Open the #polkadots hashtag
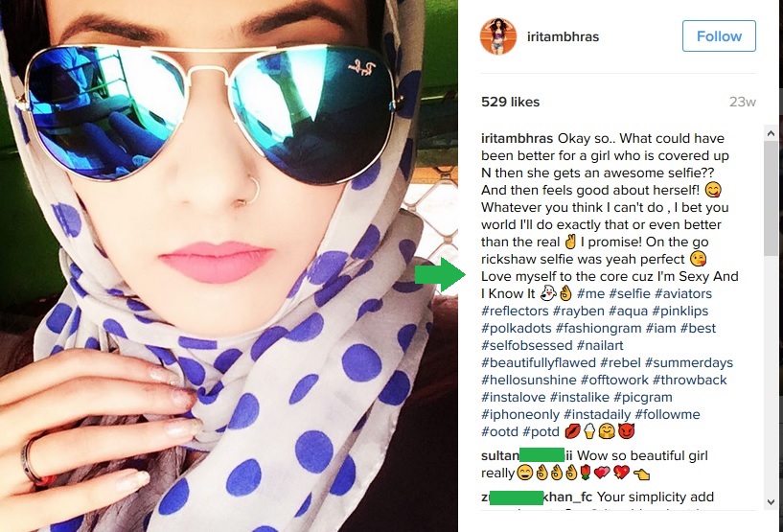The image size is (783, 532). [517, 328]
